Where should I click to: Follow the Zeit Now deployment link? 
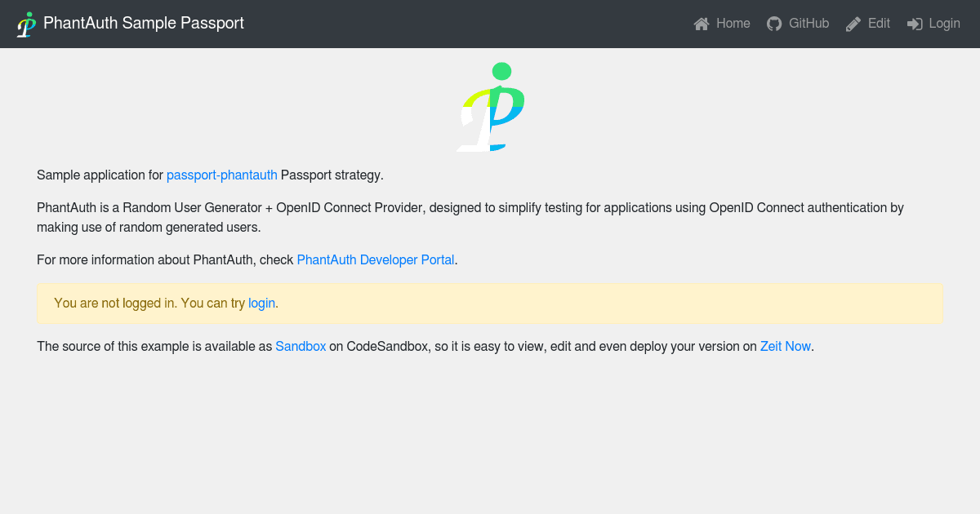click(x=785, y=346)
